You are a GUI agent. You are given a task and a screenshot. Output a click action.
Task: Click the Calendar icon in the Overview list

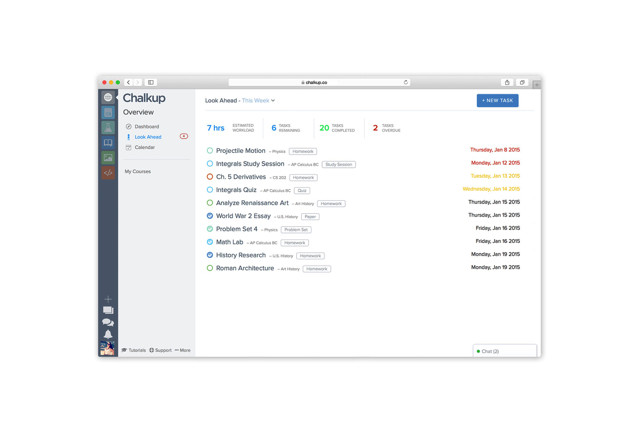pos(129,147)
